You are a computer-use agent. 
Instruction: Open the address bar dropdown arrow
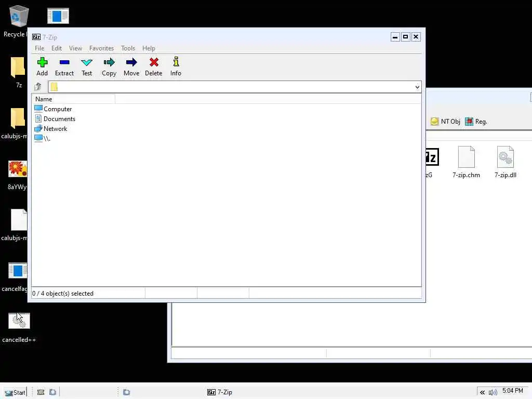(x=417, y=87)
